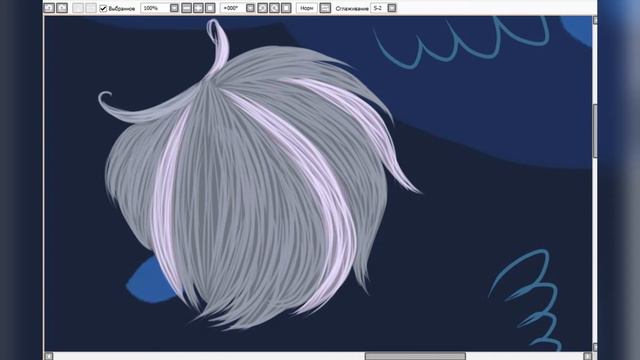Click the zoom in plus icon
The height and width of the screenshot is (360, 640).
click(198, 8)
